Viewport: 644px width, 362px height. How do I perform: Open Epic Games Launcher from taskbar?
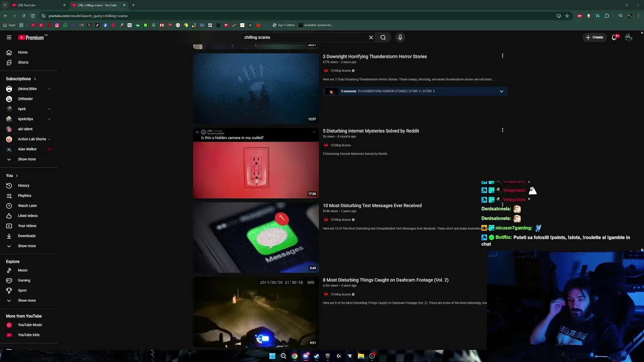coord(328,356)
